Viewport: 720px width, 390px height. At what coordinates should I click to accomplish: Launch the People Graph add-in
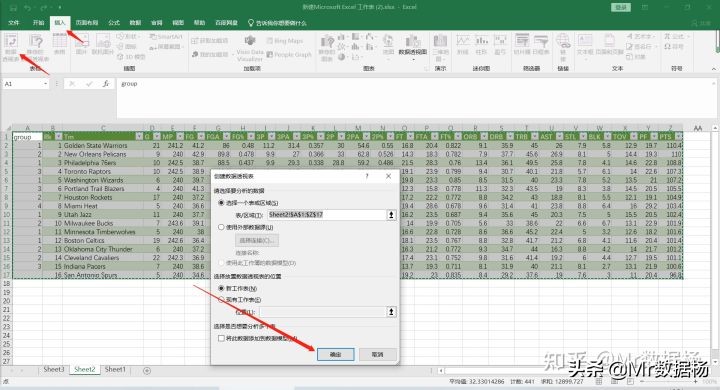click(289, 55)
